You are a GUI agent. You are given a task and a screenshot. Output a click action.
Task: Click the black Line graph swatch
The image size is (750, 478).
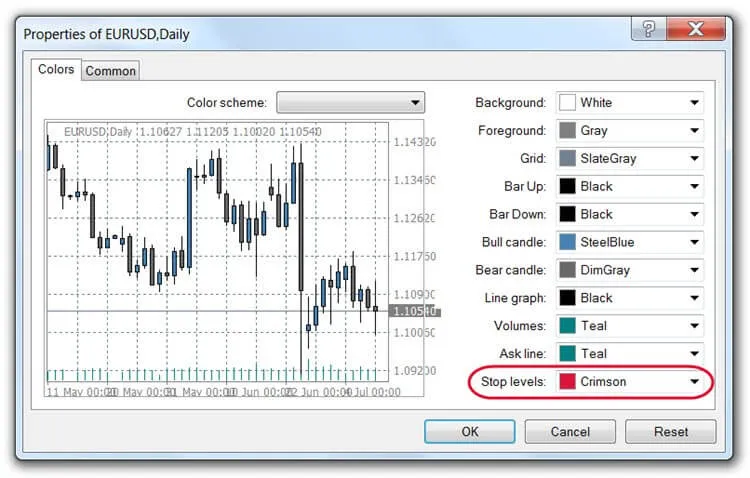click(x=567, y=298)
